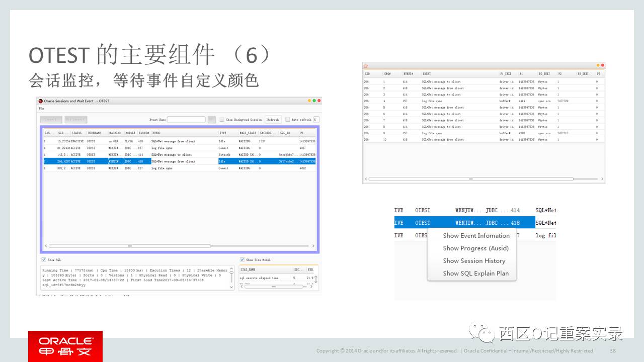644x362 pixels.
Task: Click the sessions table horizontal scrollbar
Action: (130, 246)
